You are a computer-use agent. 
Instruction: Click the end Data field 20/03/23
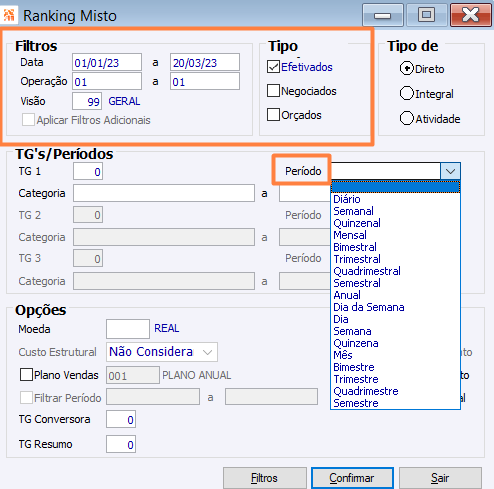(205, 62)
